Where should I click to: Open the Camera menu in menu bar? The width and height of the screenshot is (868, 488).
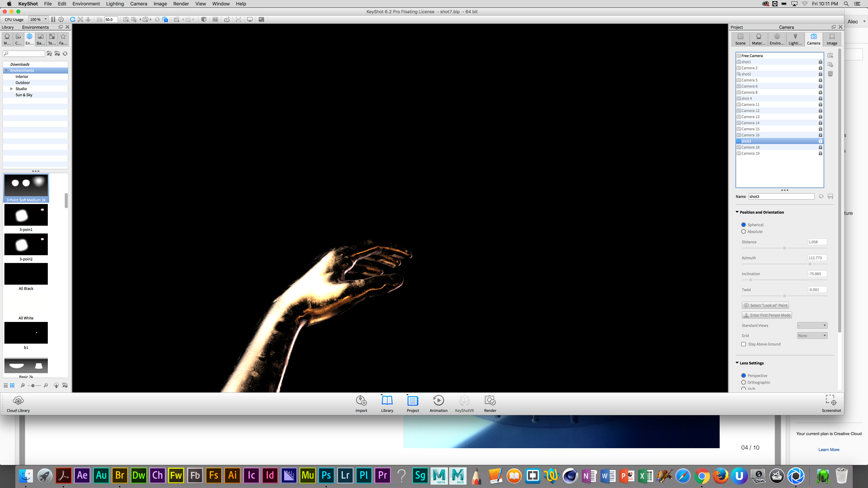click(139, 4)
